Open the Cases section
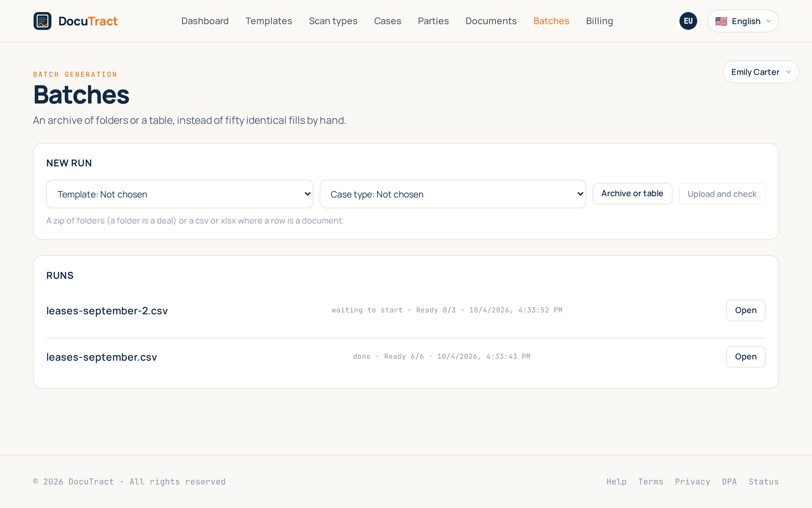This screenshot has height=508, width=812. 388,21
